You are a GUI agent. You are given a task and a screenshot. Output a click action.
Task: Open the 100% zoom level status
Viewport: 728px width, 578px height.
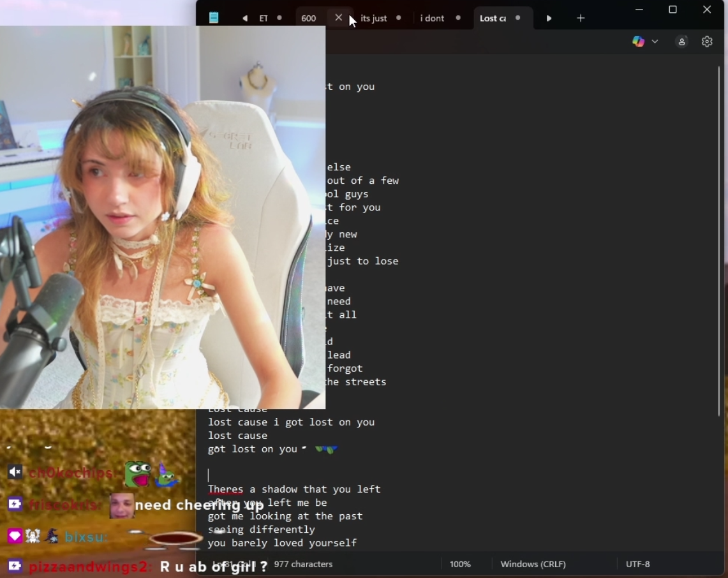[460, 564]
